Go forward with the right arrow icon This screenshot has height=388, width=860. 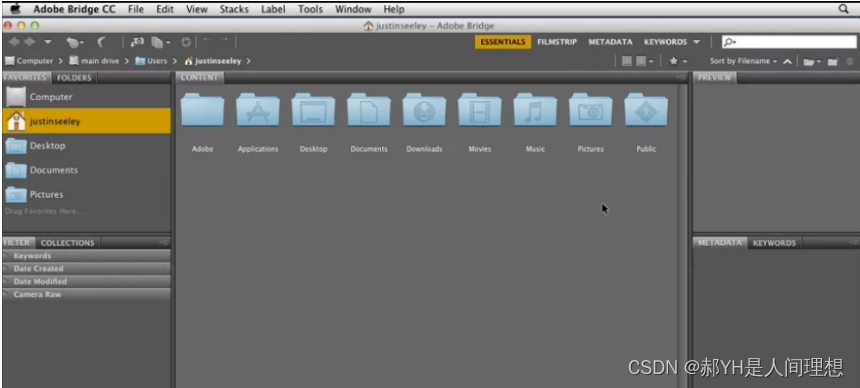pyautogui.click(x=30, y=42)
